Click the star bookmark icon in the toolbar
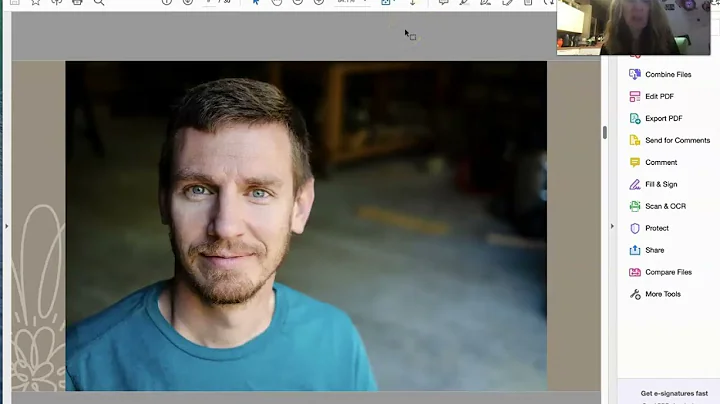Viewport: 720px width, 404px height. coord(35,2)
